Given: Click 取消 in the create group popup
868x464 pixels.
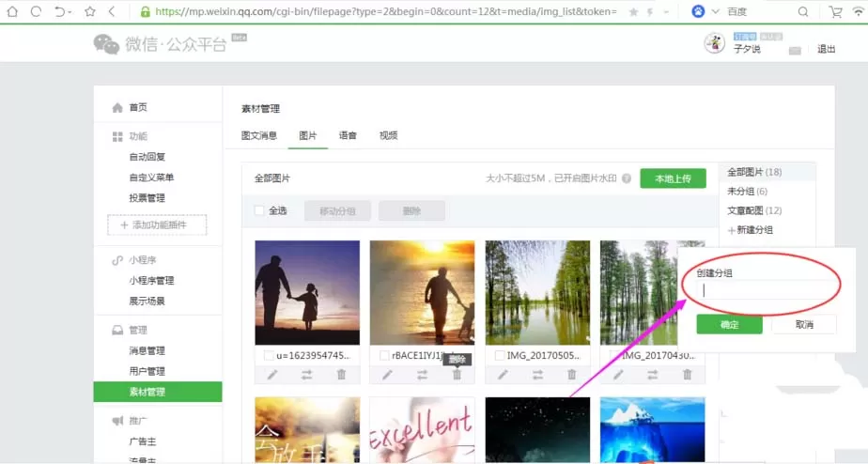Looking at the screenshot, I should click(804, 324).
